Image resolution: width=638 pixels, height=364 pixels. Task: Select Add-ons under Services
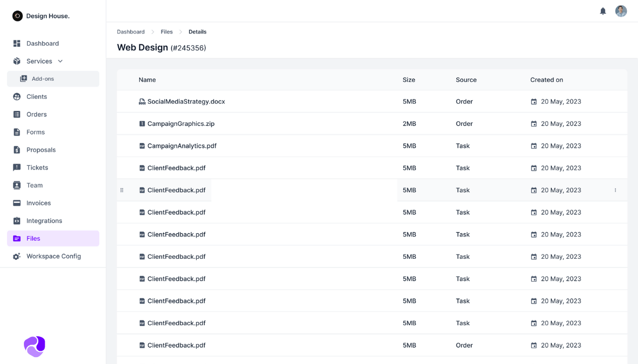click(x=43, y=79)
